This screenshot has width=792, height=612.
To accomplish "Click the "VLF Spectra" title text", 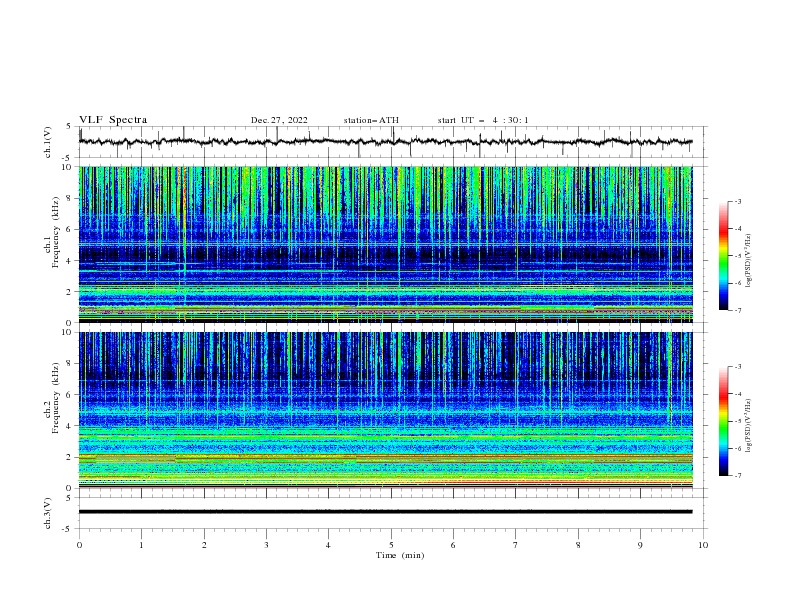I will tap(113, 120).
